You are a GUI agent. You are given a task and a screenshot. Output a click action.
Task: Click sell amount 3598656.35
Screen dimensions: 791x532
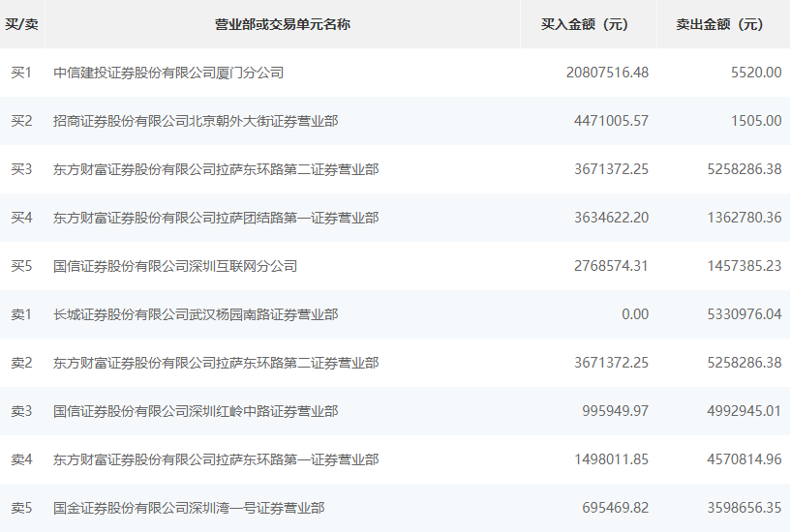click(745, 508)
